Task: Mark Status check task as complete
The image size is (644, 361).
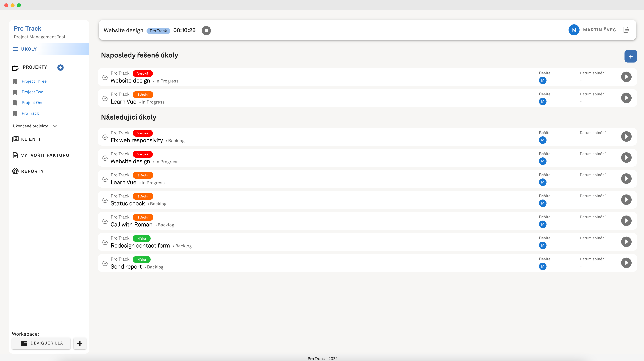Action: click(x=105, y=200)
